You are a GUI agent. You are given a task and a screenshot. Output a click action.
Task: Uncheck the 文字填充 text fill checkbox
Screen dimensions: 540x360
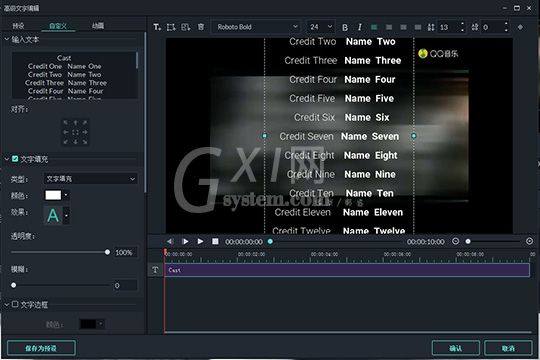(x=15, y=158)
